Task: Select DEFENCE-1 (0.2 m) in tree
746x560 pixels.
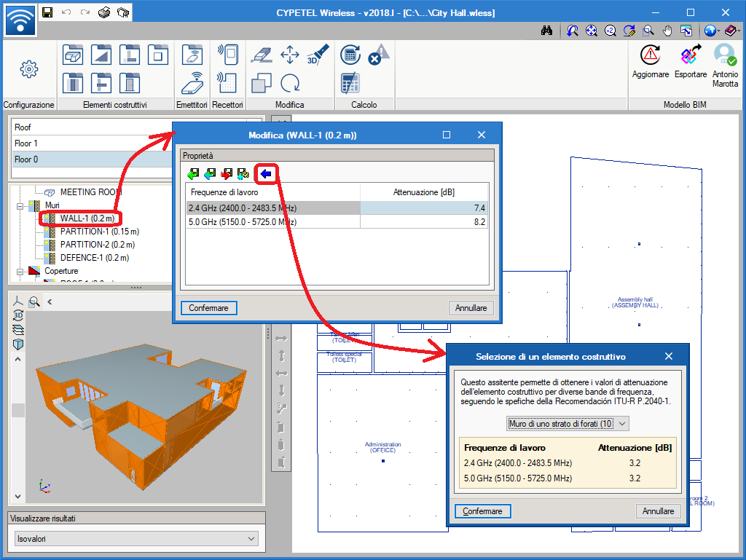Action: pos(94,258)
